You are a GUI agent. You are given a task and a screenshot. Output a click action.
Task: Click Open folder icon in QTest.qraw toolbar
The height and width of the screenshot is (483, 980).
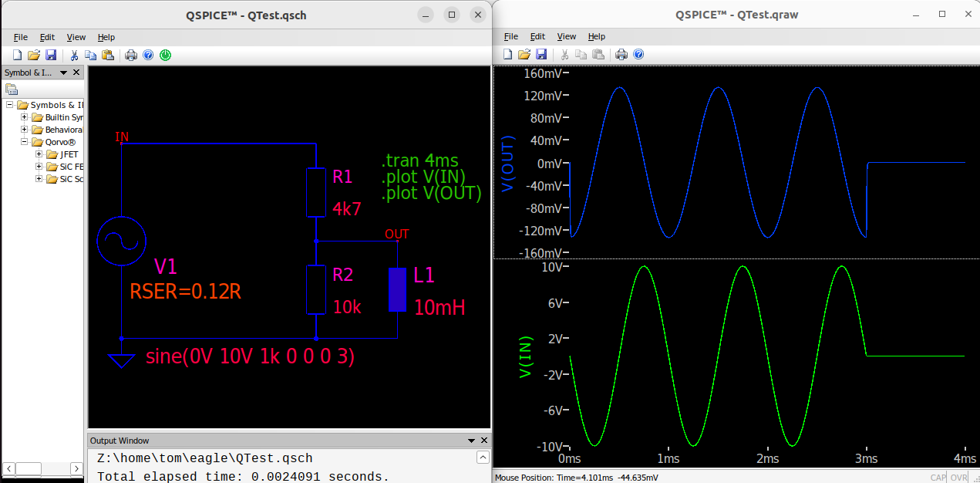pyautogui.click(x=524, y=55)
